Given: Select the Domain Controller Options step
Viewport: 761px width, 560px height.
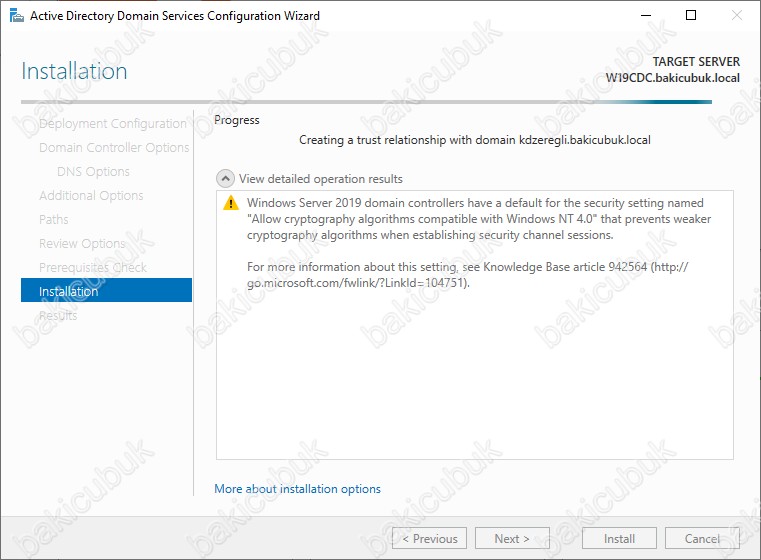Looking at the screenshot, I should [114, 148].
